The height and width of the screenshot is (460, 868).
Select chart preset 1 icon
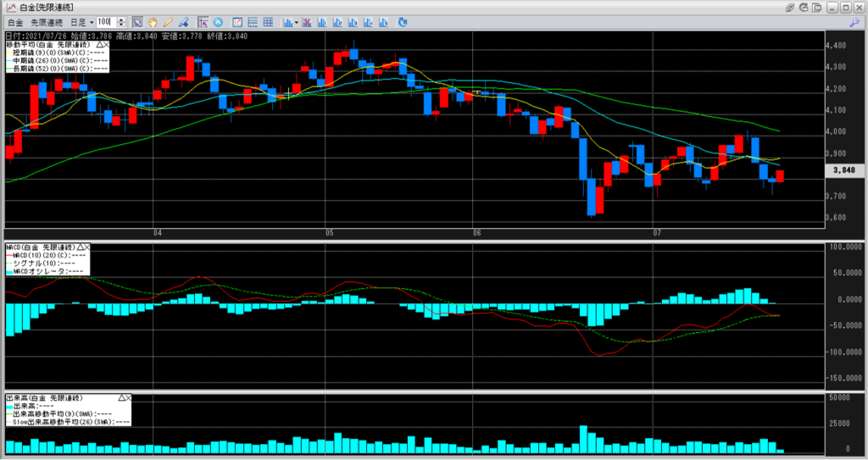pos(322,23)
